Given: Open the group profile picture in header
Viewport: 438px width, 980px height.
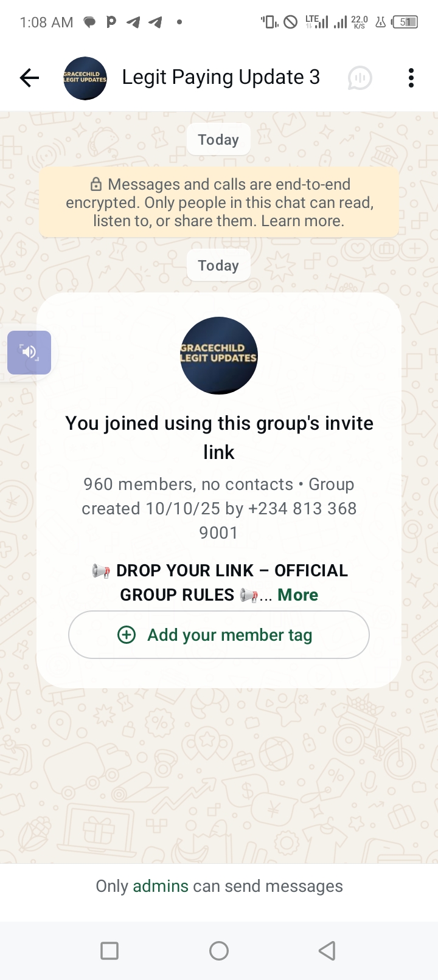Looking at the screenshot, I should coord(85,78).
